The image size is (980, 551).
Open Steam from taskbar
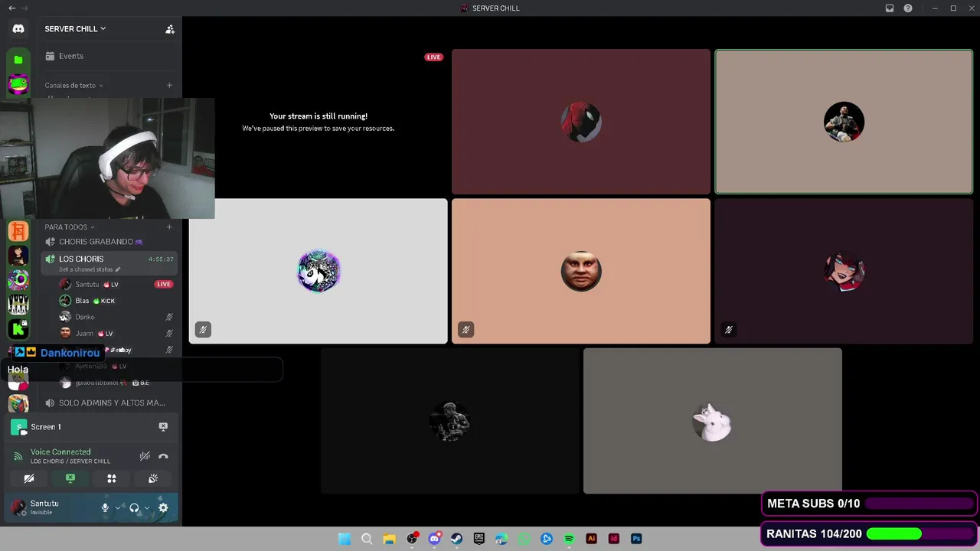pyautogui.click(x=456, y=539)
